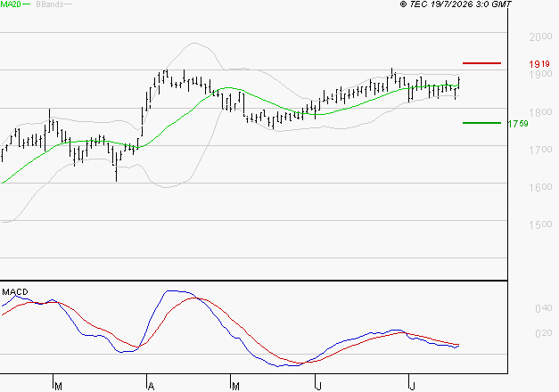The image size is (559, 392).
Task: Click the 1600 price axis label
Action: point(540,187)
